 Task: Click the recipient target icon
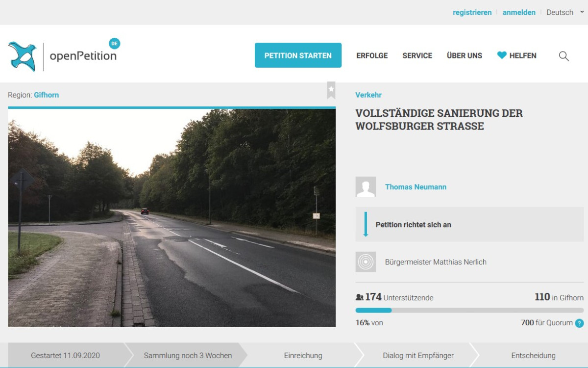(x=366, y=262)
